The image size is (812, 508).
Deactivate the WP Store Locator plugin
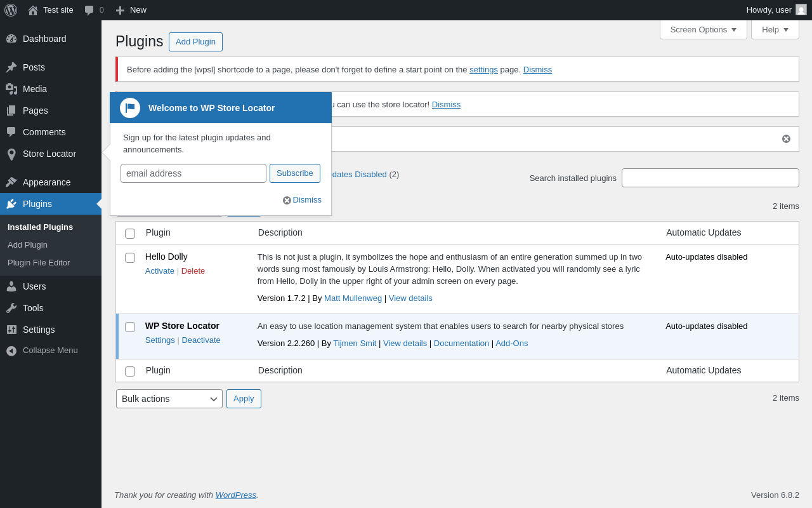point(201,340)
